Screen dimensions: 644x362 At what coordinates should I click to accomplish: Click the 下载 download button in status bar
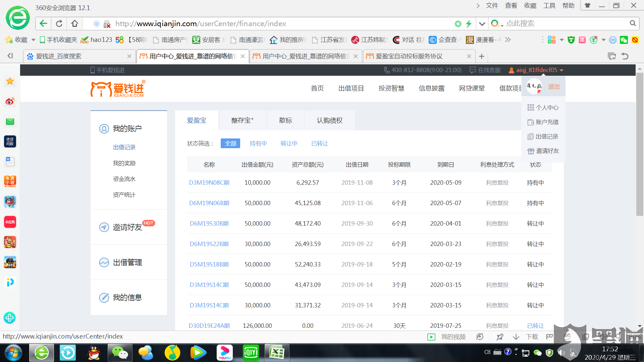526,337
